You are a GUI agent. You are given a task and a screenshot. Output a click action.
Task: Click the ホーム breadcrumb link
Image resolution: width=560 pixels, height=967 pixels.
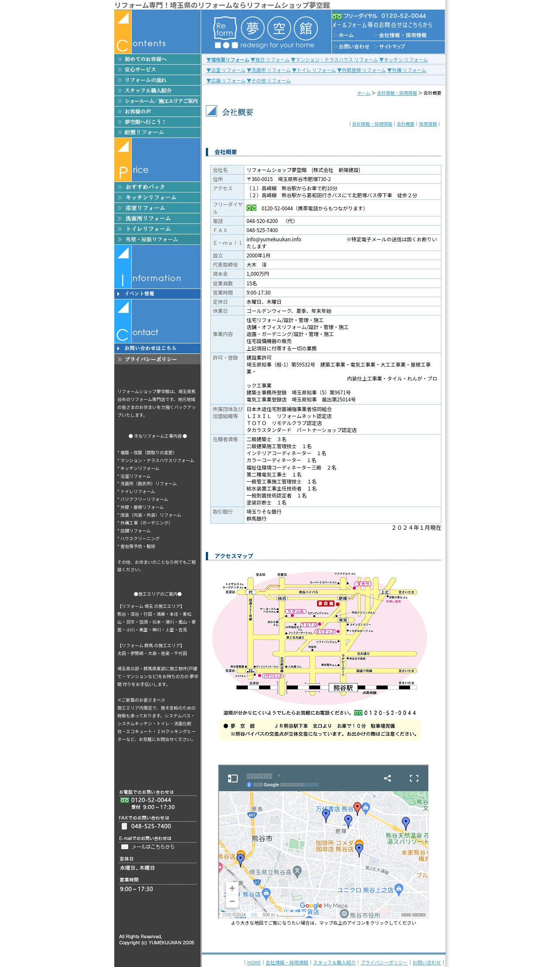364,93
